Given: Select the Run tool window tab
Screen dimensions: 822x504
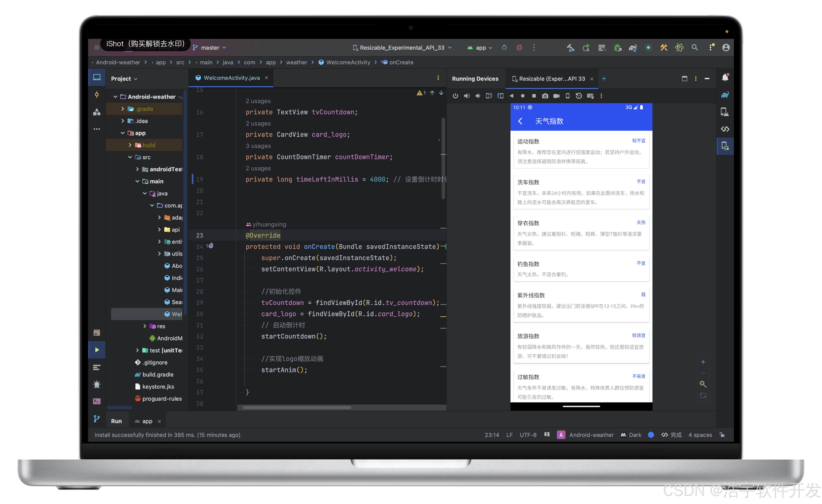Looking at the screenshot, I should pyautogui.click(x=116, y=421).
